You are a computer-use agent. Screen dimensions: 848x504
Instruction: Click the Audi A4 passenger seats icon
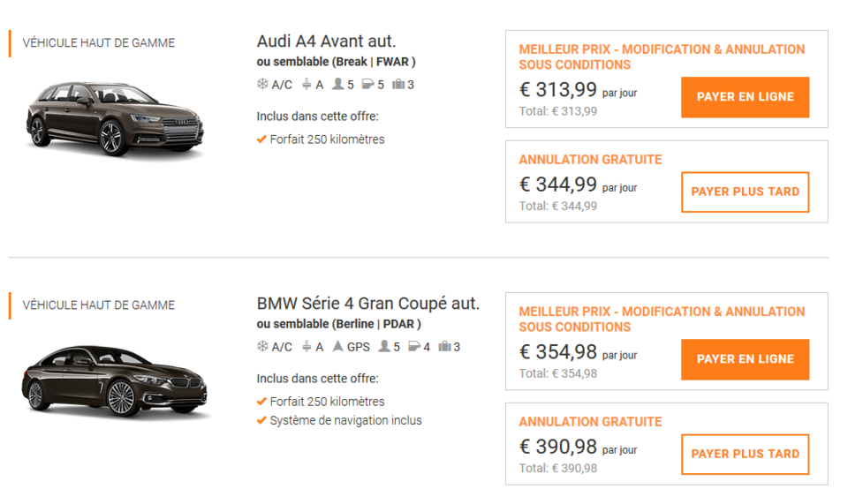337,85
